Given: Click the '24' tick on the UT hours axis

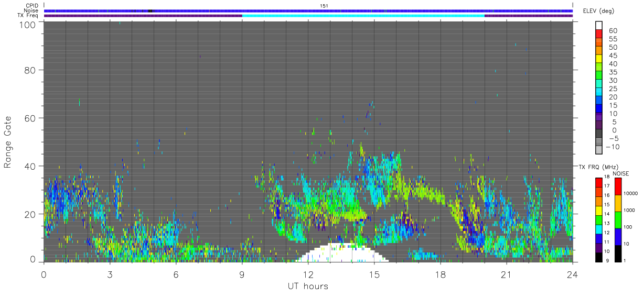Looking at the screenshot, I should click(573, 274).
